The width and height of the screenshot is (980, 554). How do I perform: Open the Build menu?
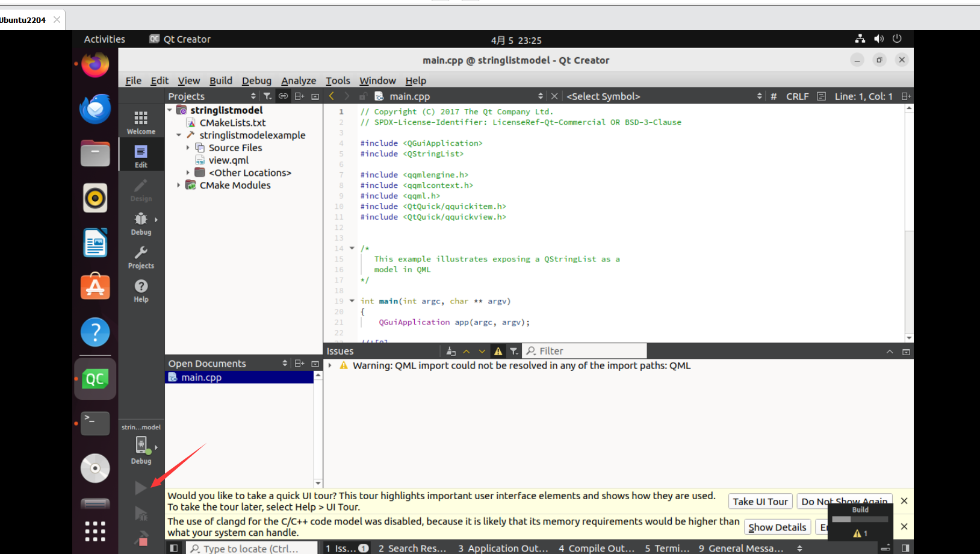220,81
